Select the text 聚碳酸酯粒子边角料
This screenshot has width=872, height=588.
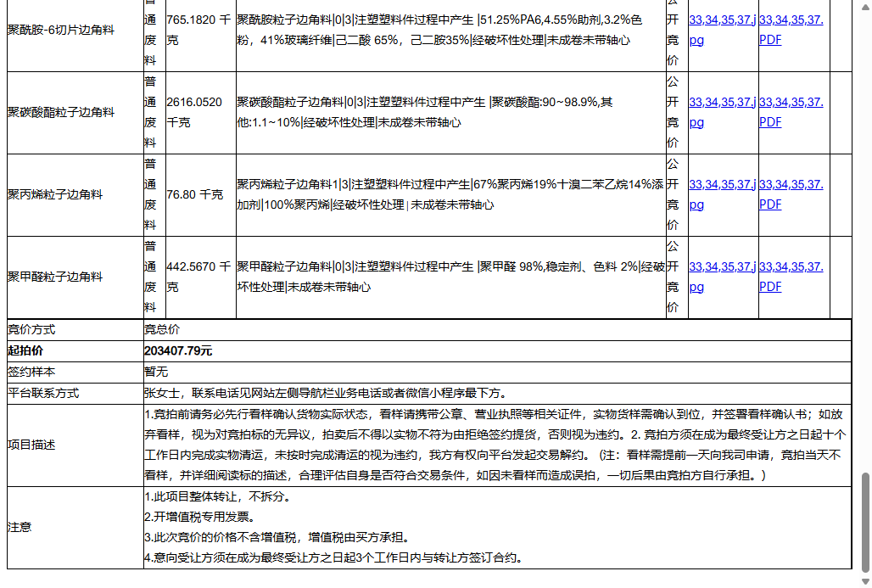tap(60, 112)
